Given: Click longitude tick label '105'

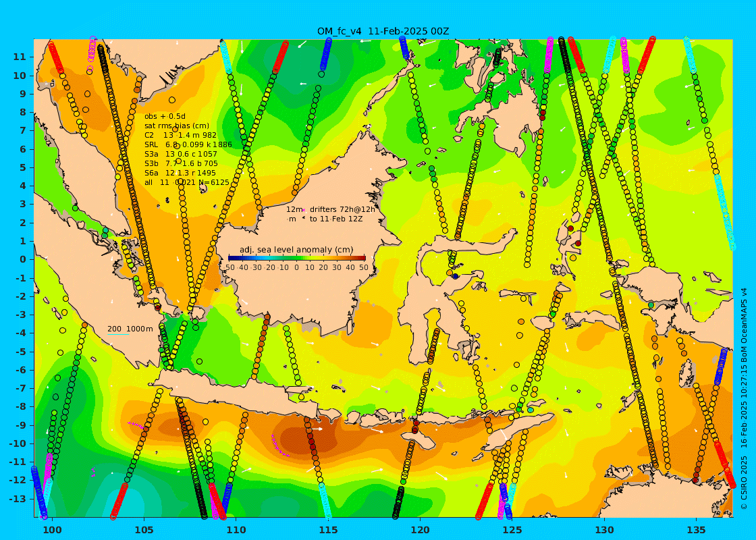Looking at the screenshot, I should (144, 530).
